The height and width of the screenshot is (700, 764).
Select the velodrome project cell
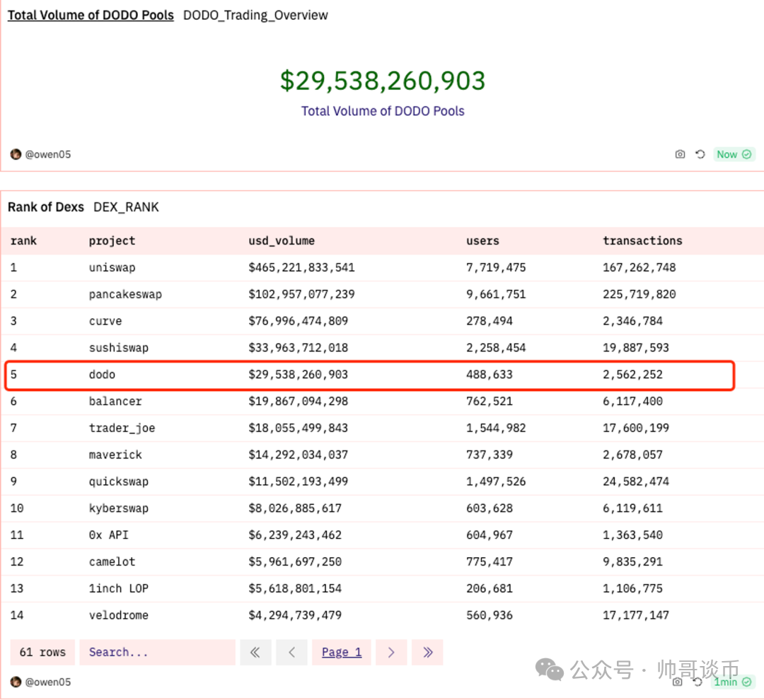click(x=118, y=615)
